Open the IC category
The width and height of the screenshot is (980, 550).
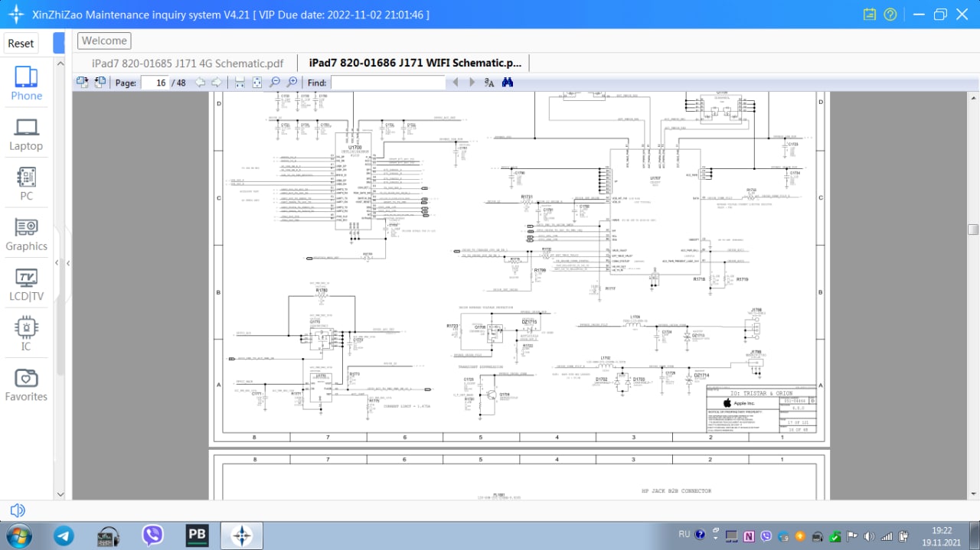click(x=26, y=334)
